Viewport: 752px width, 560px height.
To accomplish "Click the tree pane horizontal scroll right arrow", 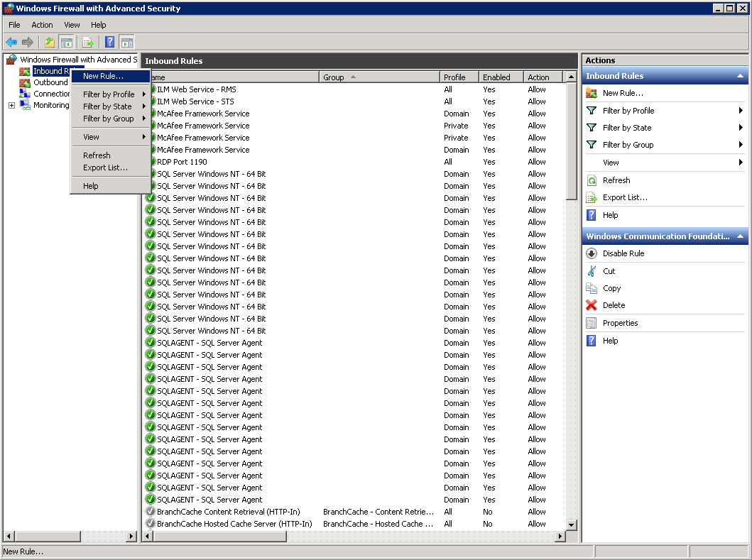I will click(x=131, y=536).
